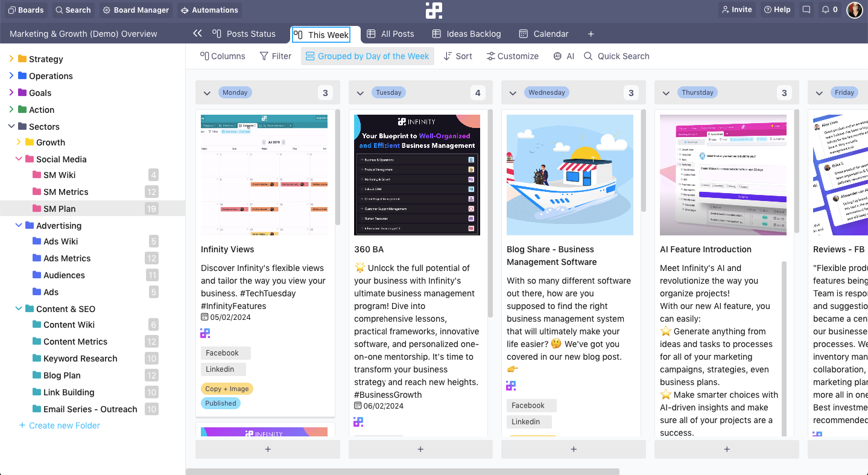Toggle off 'Grouped by Day of the Week'
The image size is (868, 475).
[x=367, y=56]
